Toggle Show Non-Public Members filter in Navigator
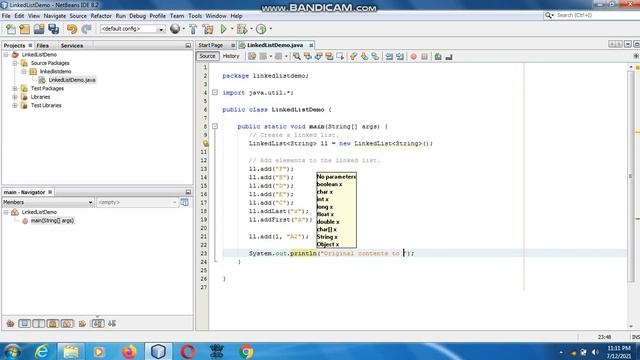 coord(53,324)
